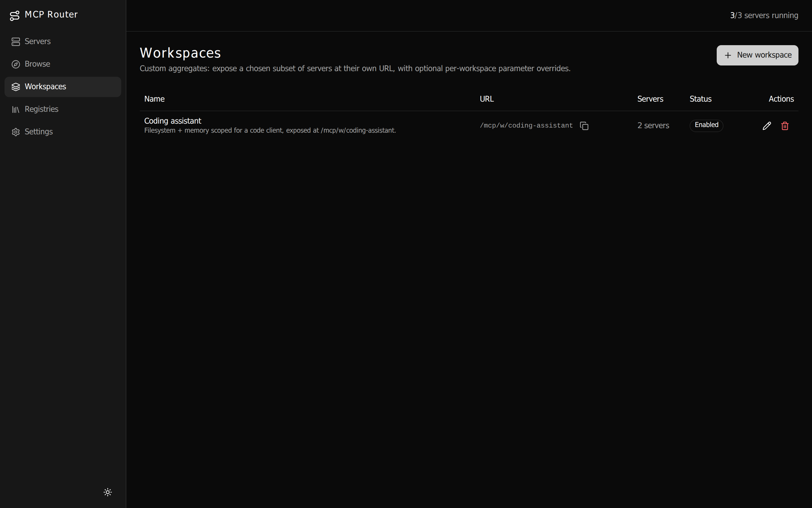Click the MCP Router logo icon
Image resolution: width=812 pixels, height=508 pixels.
15,16
